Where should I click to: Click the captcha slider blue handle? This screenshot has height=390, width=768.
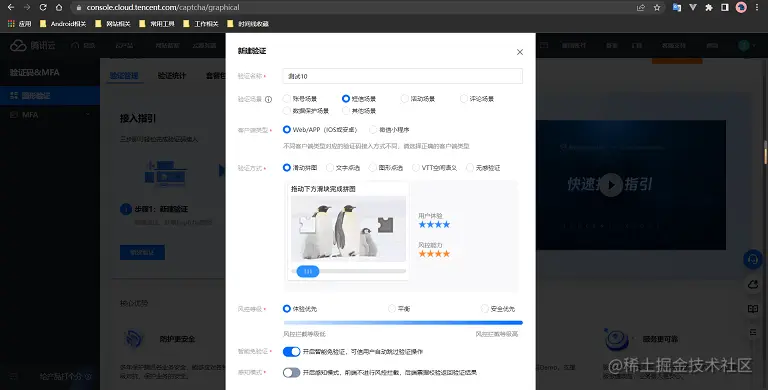click(x=308, y=271)
